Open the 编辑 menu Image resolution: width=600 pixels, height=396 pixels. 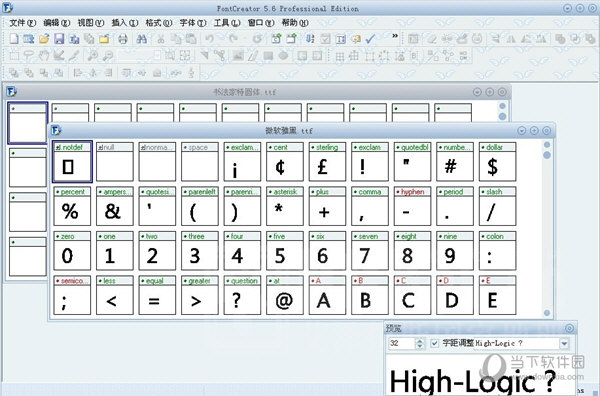tap(57, 23)
